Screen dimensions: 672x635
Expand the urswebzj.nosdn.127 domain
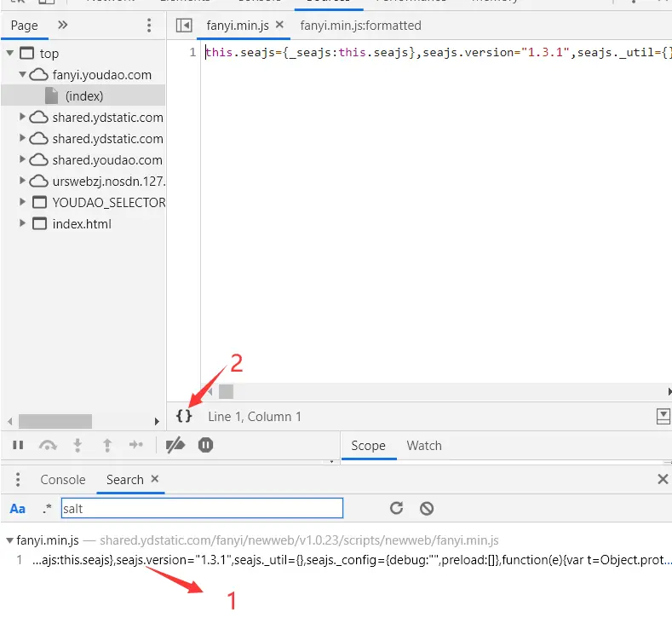click(x=22, y=181)
